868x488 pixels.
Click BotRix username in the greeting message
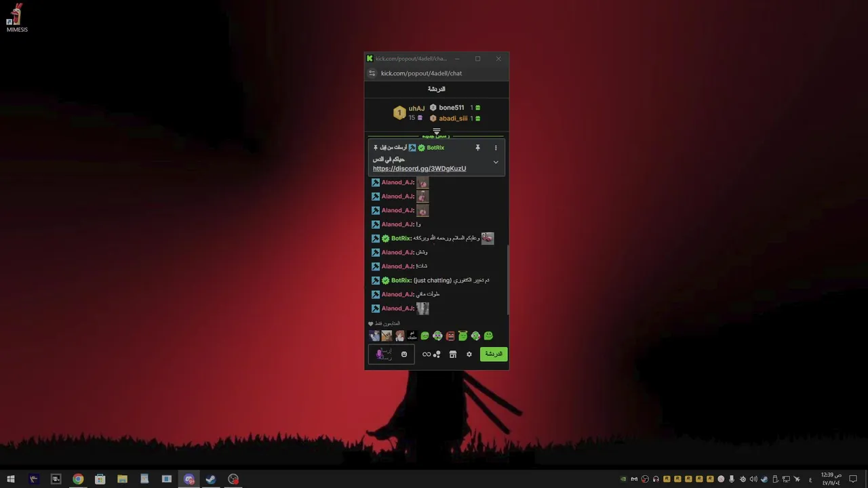(401, 239)
